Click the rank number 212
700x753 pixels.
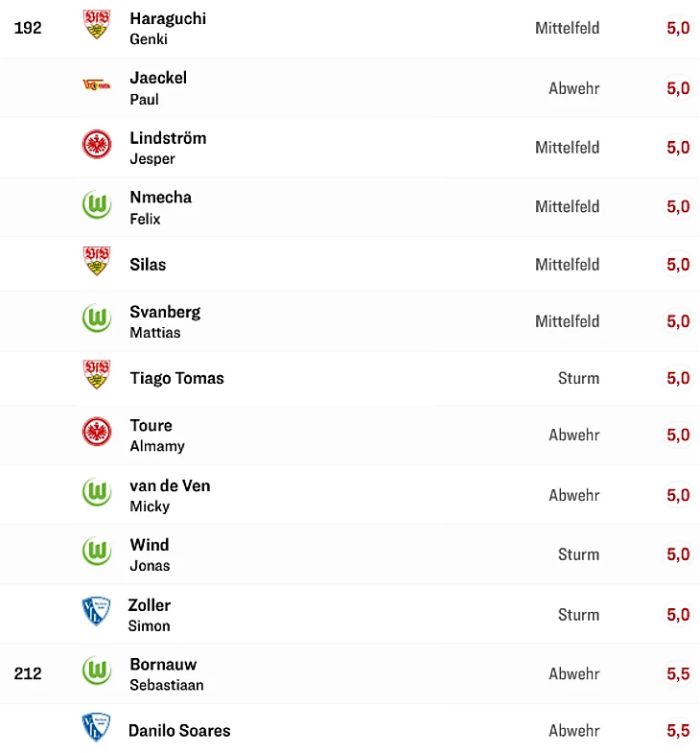(28, 673)
